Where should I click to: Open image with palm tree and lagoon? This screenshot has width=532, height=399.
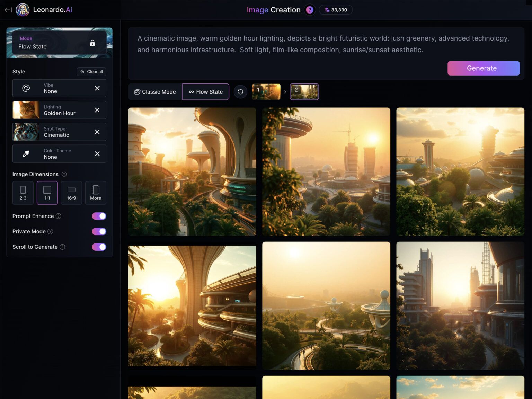[192, 306]
